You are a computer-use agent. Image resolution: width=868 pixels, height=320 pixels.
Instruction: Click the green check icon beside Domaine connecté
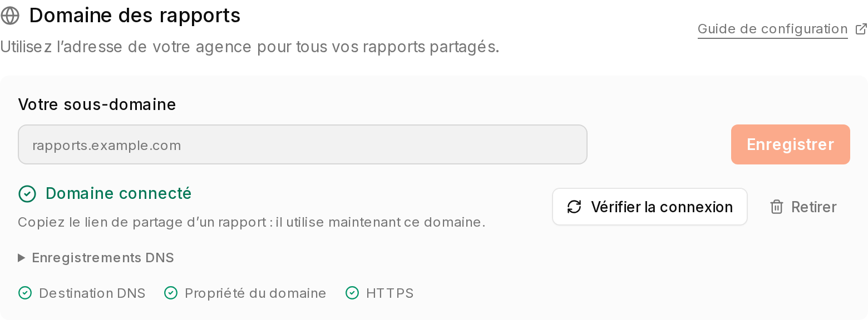tap(27, 194)
